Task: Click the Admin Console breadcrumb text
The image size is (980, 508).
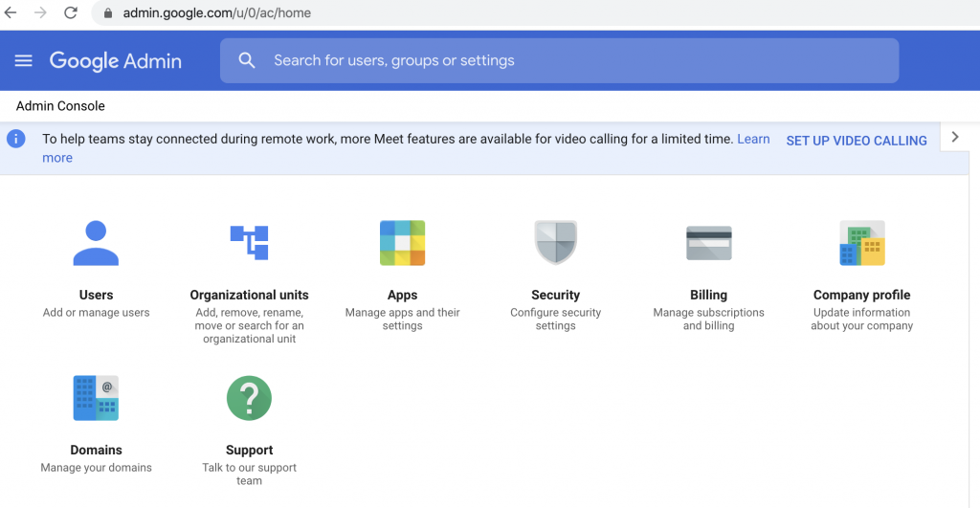Action: (60, 106)
